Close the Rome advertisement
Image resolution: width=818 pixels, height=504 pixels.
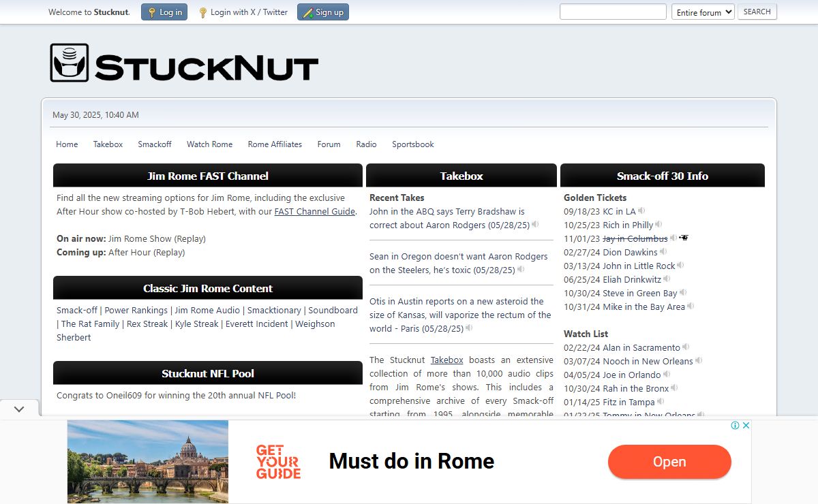(746, 425)
